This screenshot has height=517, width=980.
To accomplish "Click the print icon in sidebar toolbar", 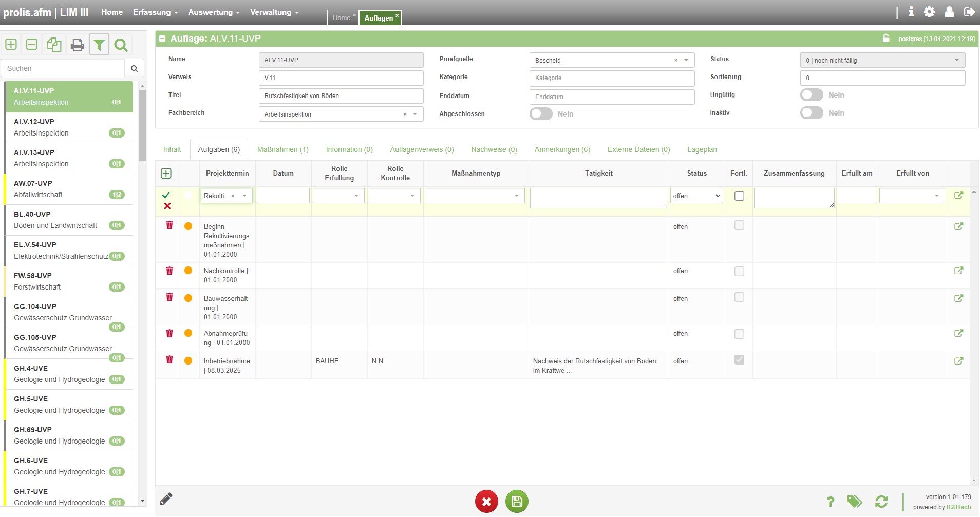I will click(x=77, y=45).
